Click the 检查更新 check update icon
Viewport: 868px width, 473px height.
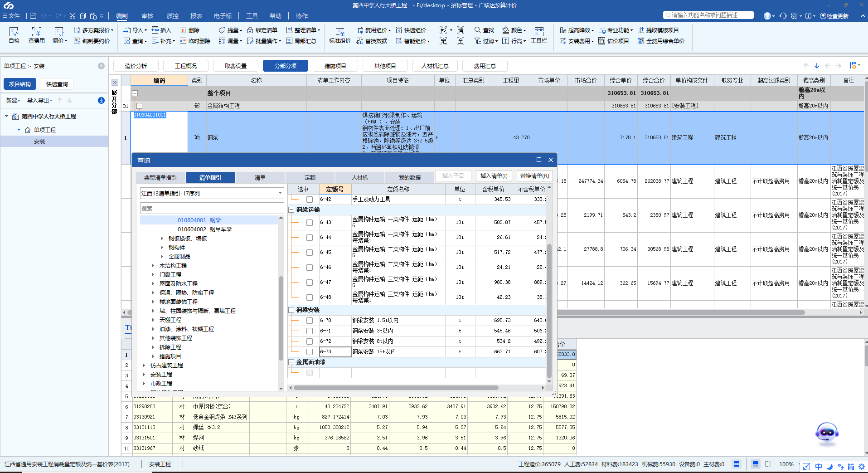(834, 16)
